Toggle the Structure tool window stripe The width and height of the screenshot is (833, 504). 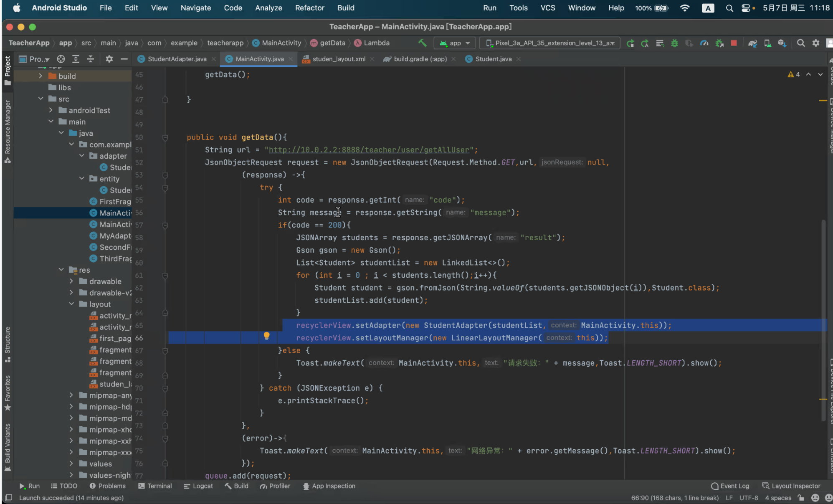pyautogui.click(x=7, y=344)
